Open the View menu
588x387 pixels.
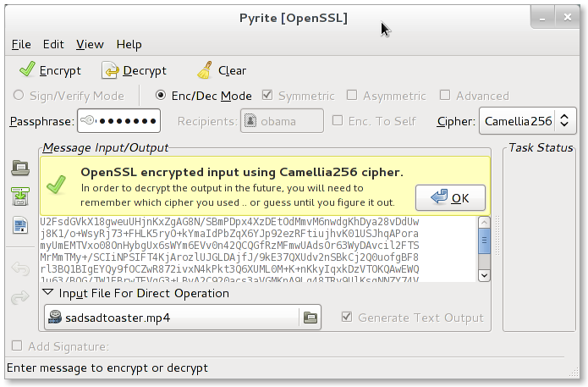(90, 44)
